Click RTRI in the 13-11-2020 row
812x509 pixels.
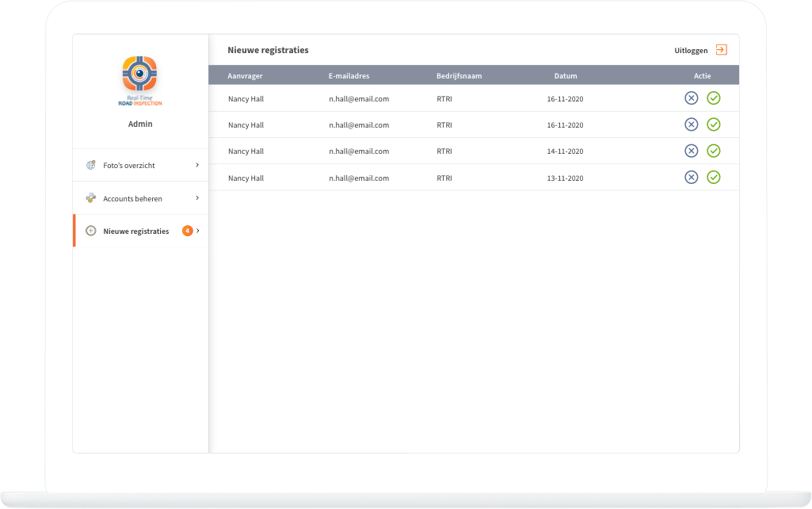[x=444, y=178]
